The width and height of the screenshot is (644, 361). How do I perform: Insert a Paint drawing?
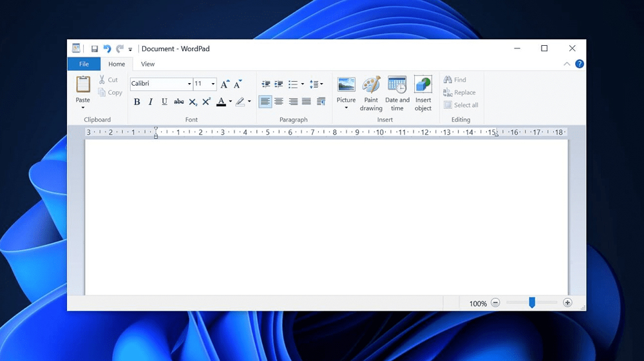[x=371, y=93]
